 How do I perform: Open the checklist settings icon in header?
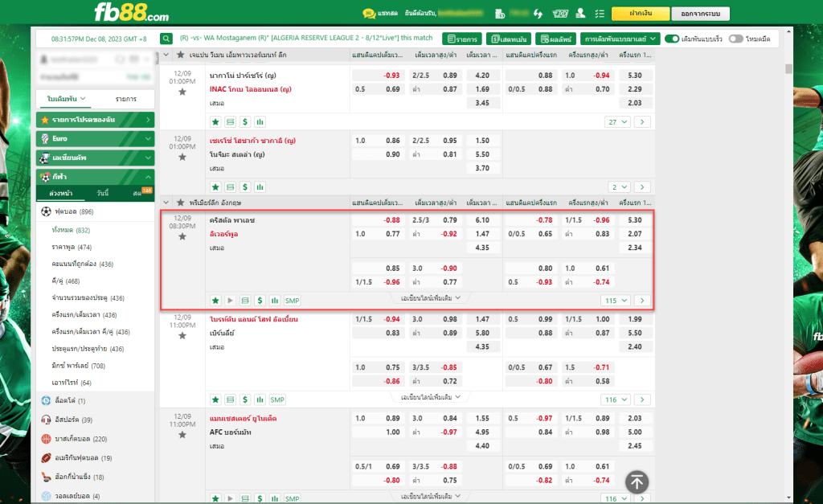(600, 14)
